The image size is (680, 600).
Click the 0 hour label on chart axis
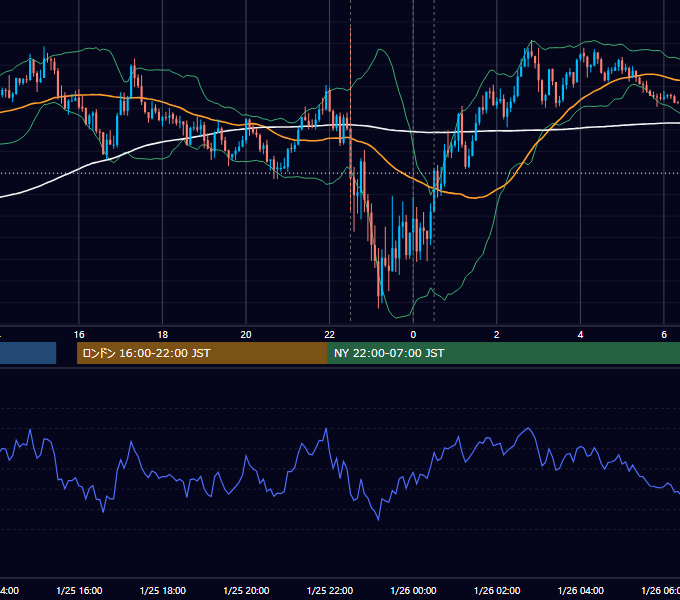[413, 334]
